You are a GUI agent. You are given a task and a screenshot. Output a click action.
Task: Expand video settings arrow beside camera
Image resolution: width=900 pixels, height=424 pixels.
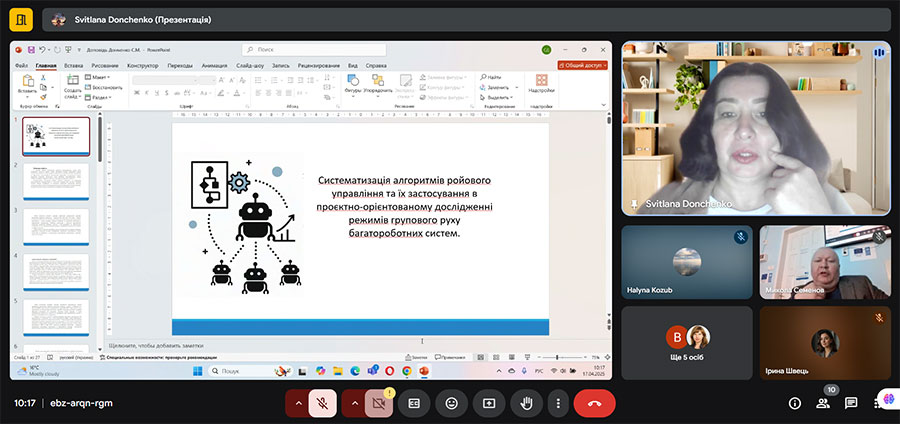[x=352, y=403]
